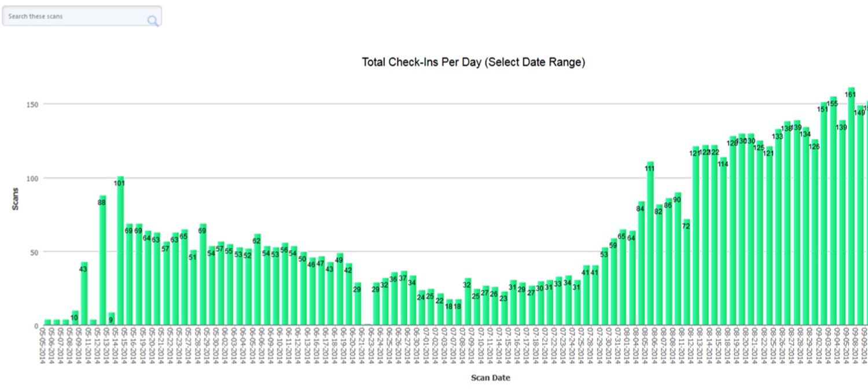Image resolution: width=868 pixels, height=390 pixels.
Task: Select the bar labeled 138
Action: tap(787, 223)
